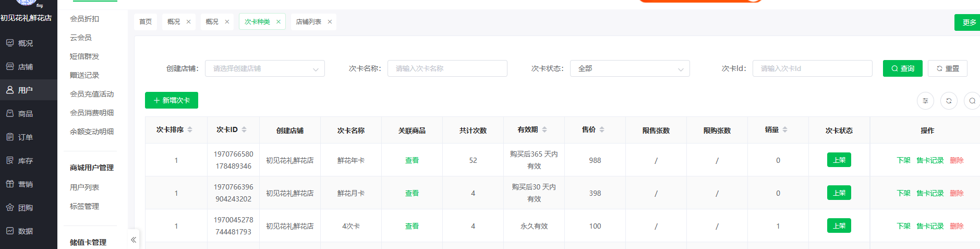
Task: Click the 概况 icon in sidebar
Action: 10,43
